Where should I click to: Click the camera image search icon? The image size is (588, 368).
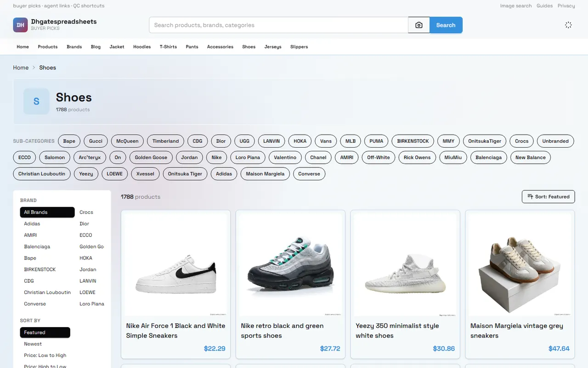(x=419, y=25)
